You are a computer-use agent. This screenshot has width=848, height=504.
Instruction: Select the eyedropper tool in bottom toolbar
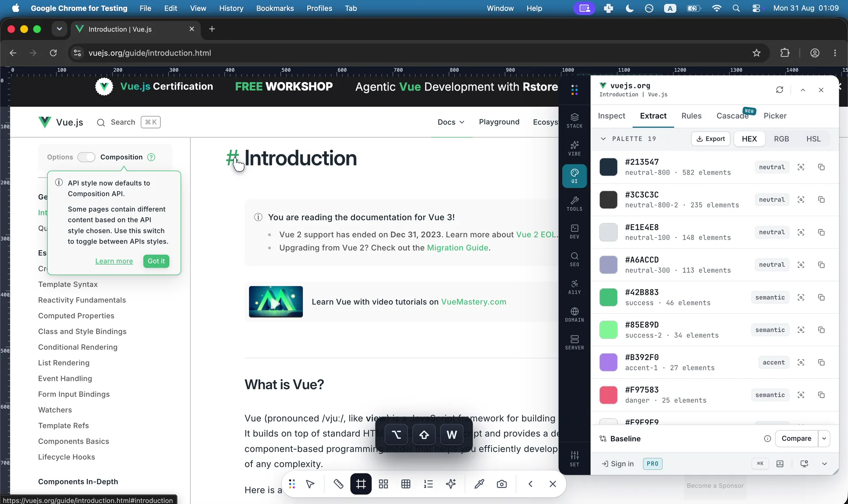click(479, 484)
